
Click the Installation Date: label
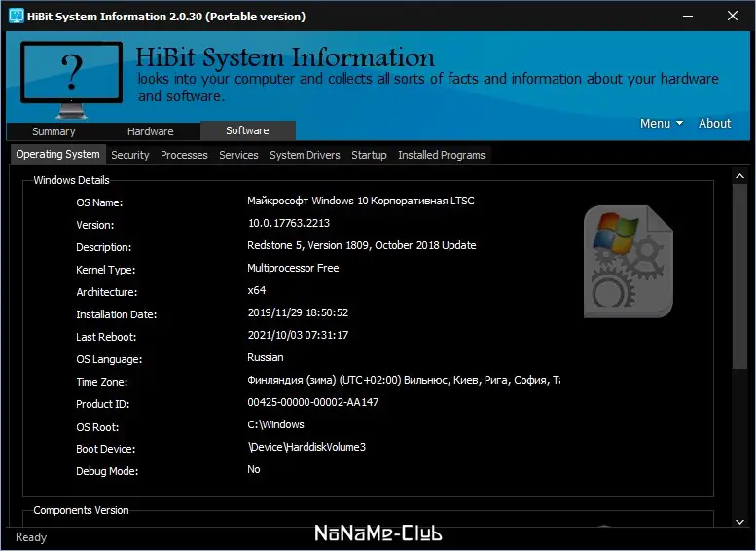116,314
